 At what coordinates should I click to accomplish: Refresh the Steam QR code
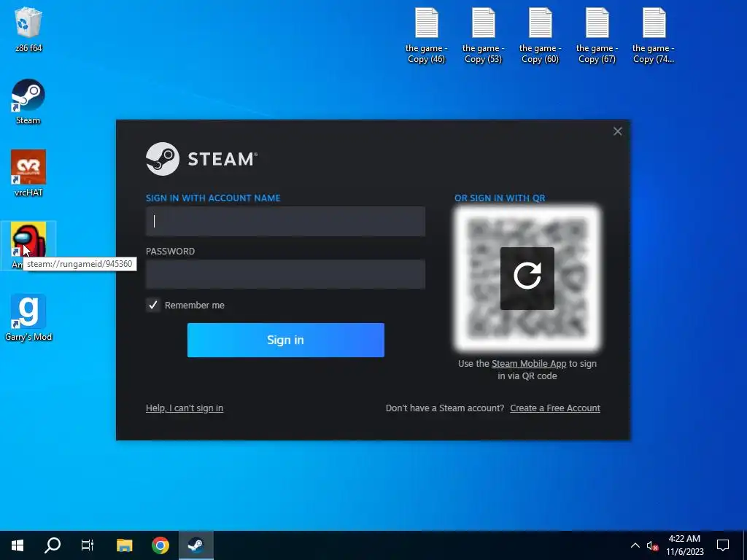click(x=527, y=278)
